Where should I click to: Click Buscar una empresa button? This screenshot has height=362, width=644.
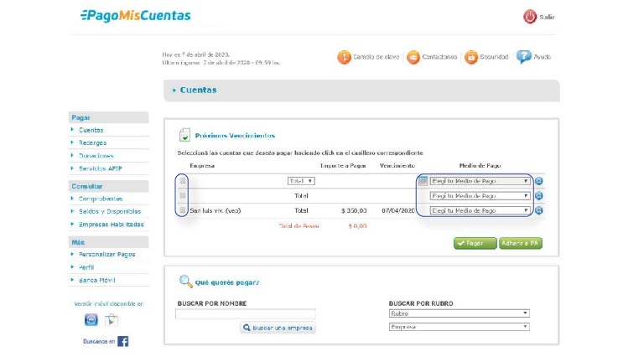278,328
